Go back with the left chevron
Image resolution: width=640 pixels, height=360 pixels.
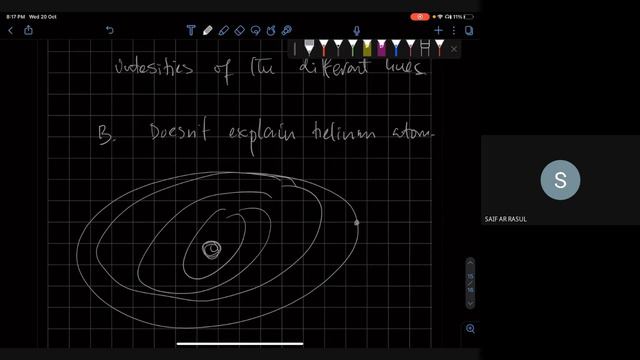coord(11,30)
